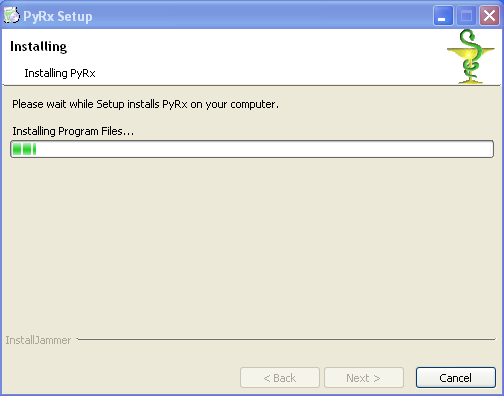
Task: Click the disabled maximize window button
Action: 466,15
